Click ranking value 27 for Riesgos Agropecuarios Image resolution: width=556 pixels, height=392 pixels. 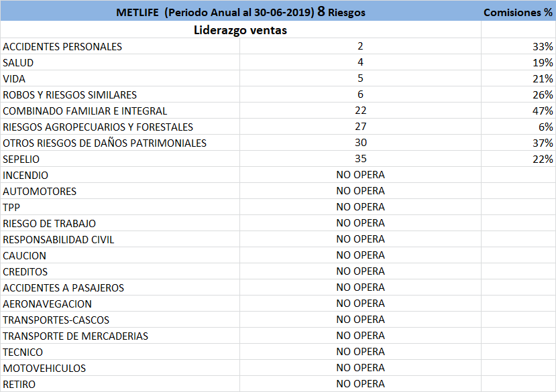coord(360,127)
